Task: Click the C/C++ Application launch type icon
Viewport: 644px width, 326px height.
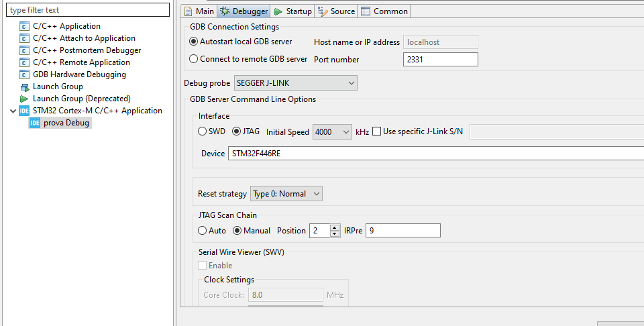Action: click(24, 26)
